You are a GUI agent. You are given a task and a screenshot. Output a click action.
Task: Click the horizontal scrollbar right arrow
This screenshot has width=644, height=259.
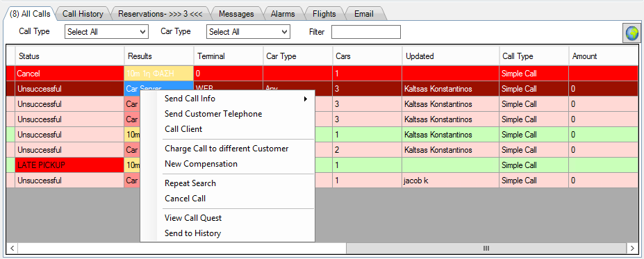[632, 248]
